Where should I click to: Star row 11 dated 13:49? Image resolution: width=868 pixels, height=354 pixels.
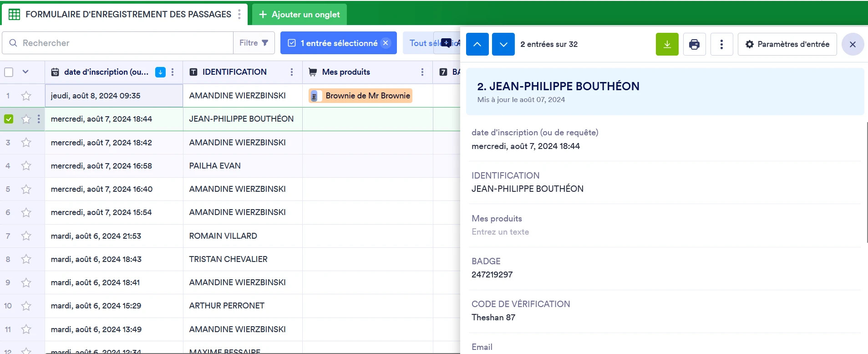[x=26, y=329]
